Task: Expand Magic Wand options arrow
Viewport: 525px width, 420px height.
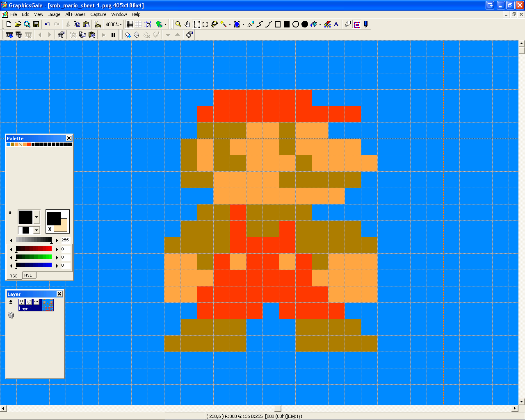Action: [229, 25]
